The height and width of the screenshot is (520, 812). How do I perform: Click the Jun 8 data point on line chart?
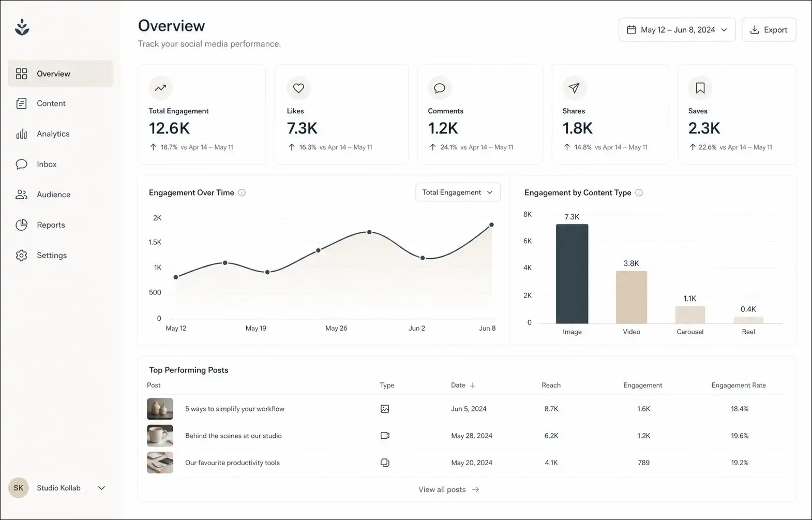tap(491, 225)
